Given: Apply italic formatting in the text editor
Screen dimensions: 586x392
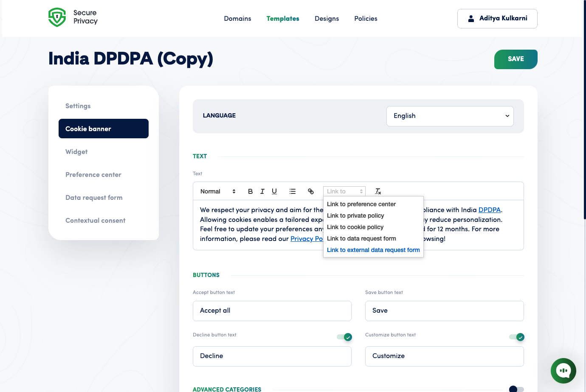Looking at the screenshot, I should 262,191.
